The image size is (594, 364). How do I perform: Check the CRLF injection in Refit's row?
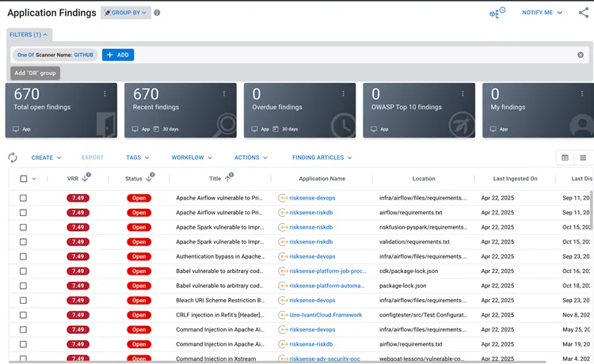coord(23,315)
